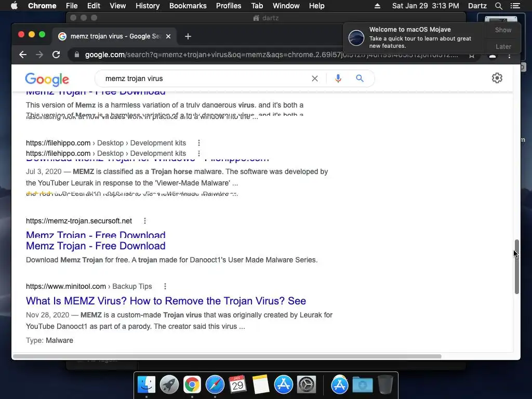This screenshot has width=532, height=399.
Task: Open the Bookmarks menu
Action: click(x=188, y=6)
